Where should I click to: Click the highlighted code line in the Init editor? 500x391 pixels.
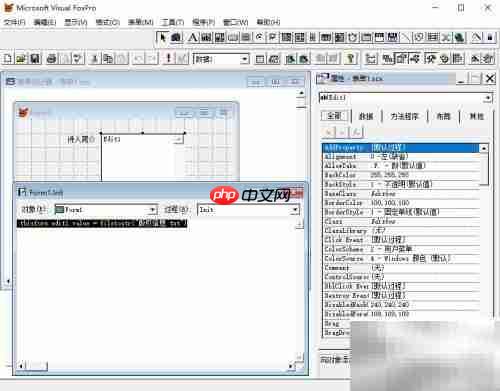(x=102, y=223)
